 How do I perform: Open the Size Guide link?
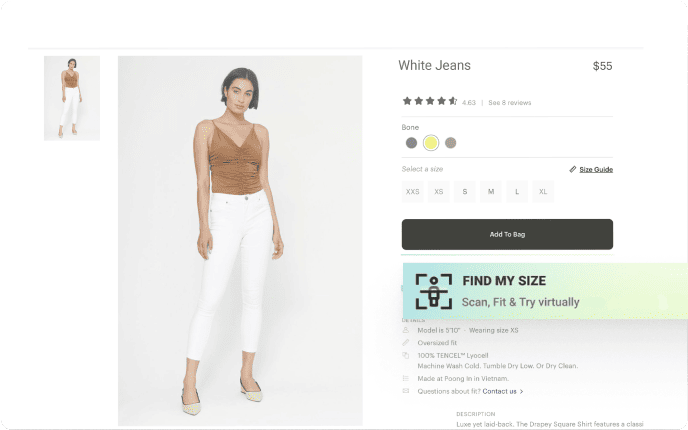coord(596,169)
